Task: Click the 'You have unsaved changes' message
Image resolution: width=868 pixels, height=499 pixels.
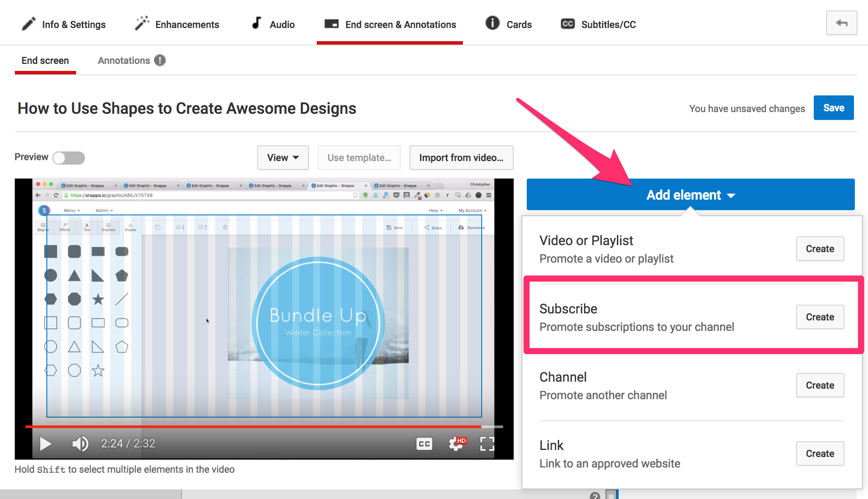Action: tap(747, 109)
